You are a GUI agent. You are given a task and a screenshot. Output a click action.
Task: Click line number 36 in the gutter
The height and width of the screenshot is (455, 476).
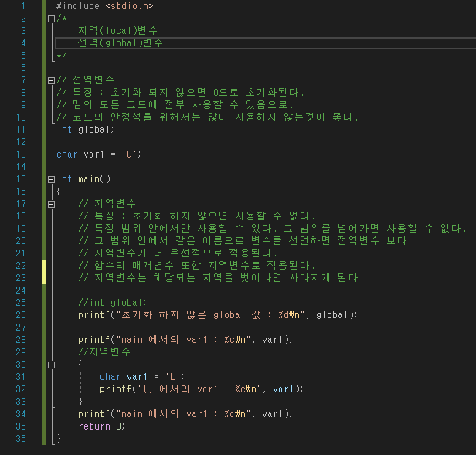point(21,439)
